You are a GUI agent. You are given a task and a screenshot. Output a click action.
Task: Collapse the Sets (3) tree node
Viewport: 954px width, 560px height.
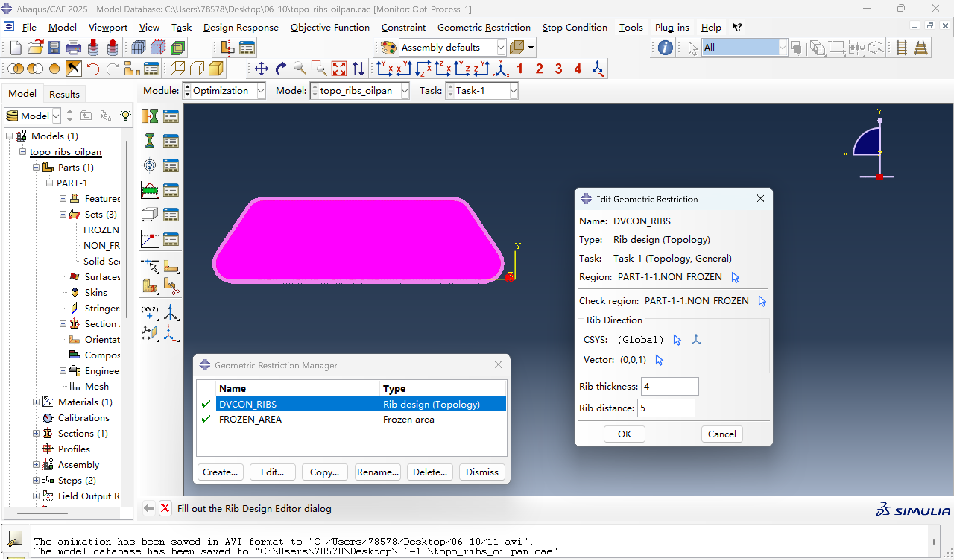(x=63, y=214)
